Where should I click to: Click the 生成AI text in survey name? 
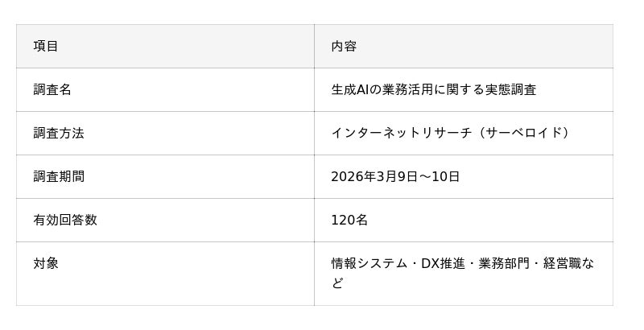tap(350, 90)
